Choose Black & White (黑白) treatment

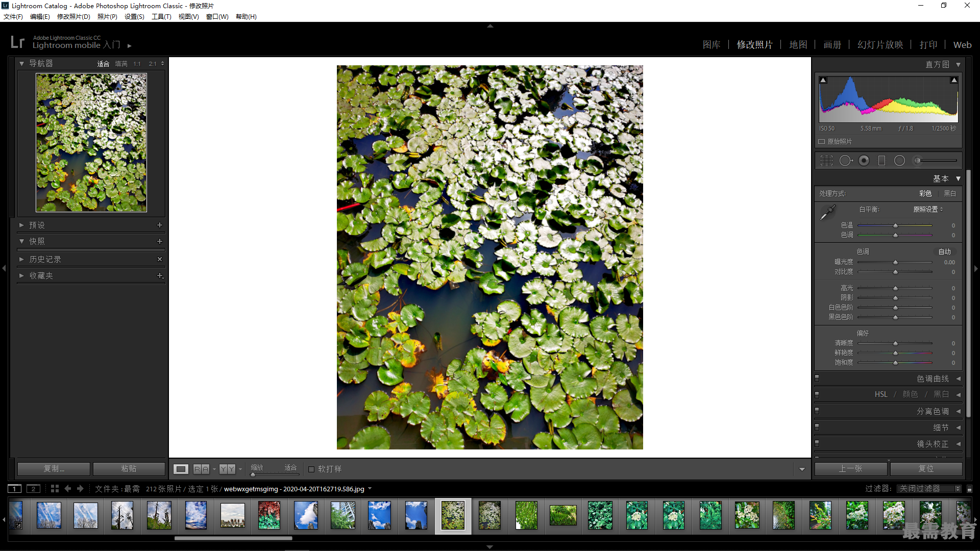pyautogui.click(x=950, y=193)
